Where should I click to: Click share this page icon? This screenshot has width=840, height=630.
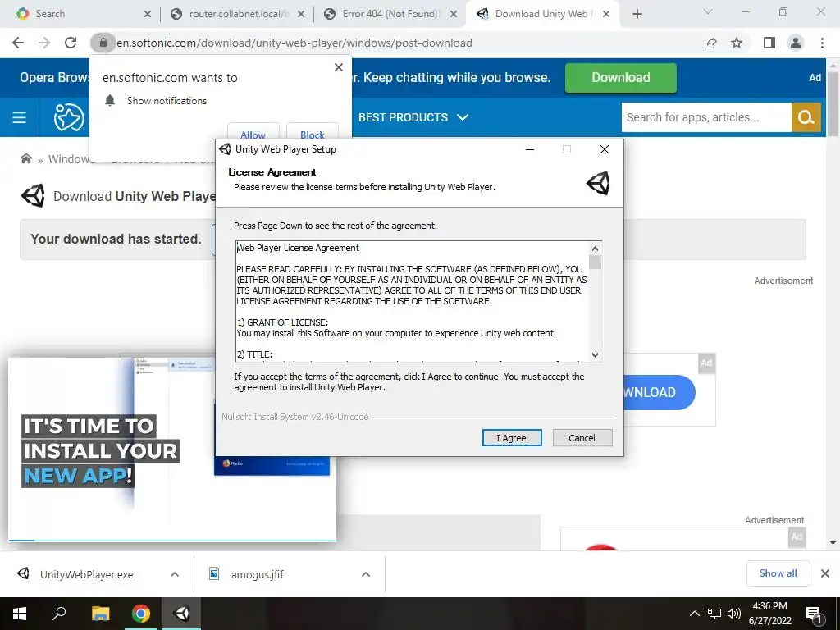pos(710,43)
